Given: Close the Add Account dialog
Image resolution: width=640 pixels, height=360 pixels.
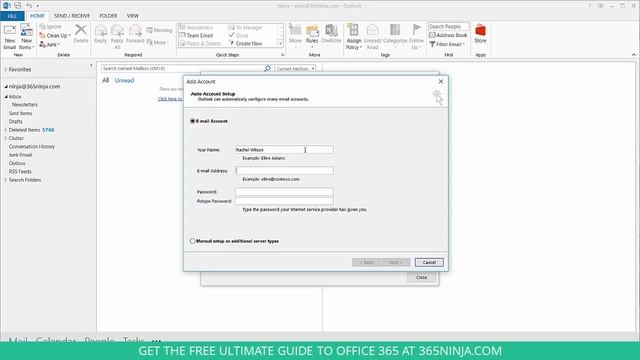Looking at the screenshot, I should click(x=441, y=81).
